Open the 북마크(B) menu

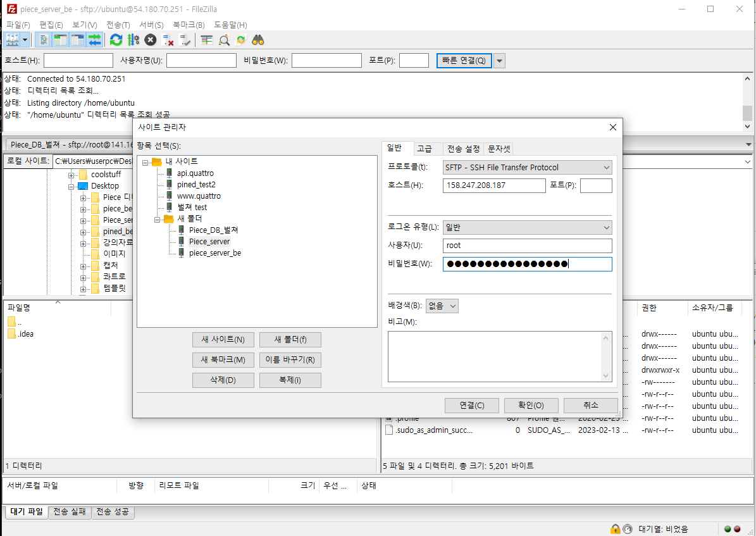click(x=189, y=25)
